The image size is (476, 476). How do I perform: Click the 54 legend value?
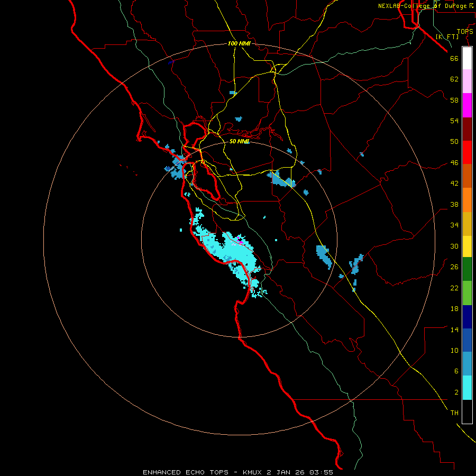[454, 121]
